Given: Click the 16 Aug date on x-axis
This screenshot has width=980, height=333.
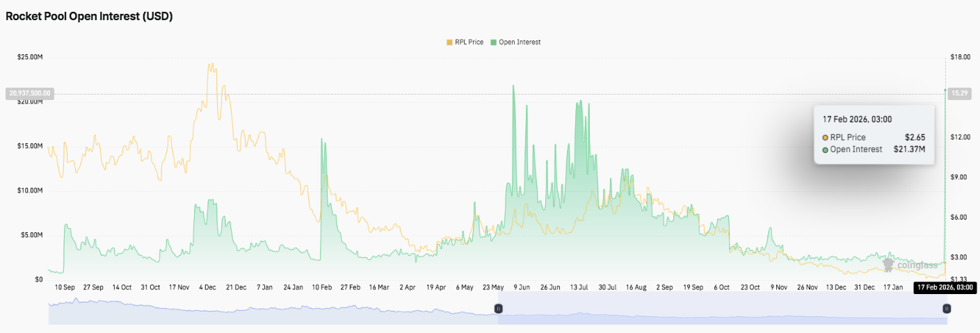Looking at the screenshot, I should coord(635,287).
